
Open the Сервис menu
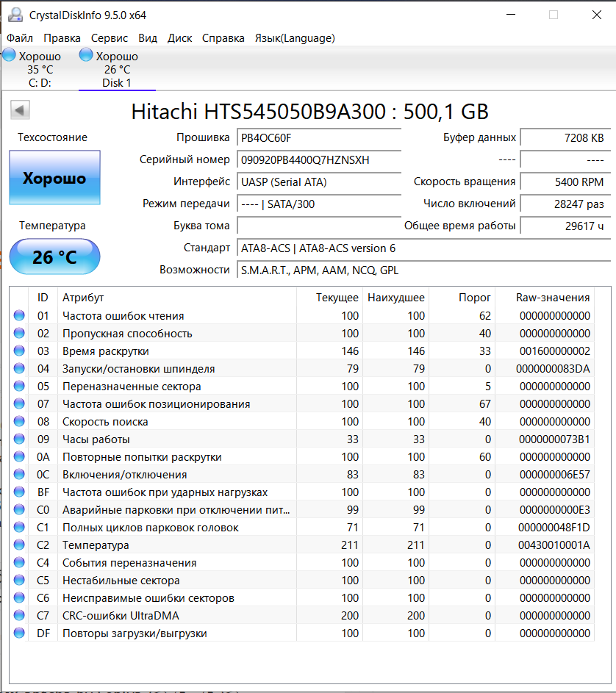pos(110,38)
